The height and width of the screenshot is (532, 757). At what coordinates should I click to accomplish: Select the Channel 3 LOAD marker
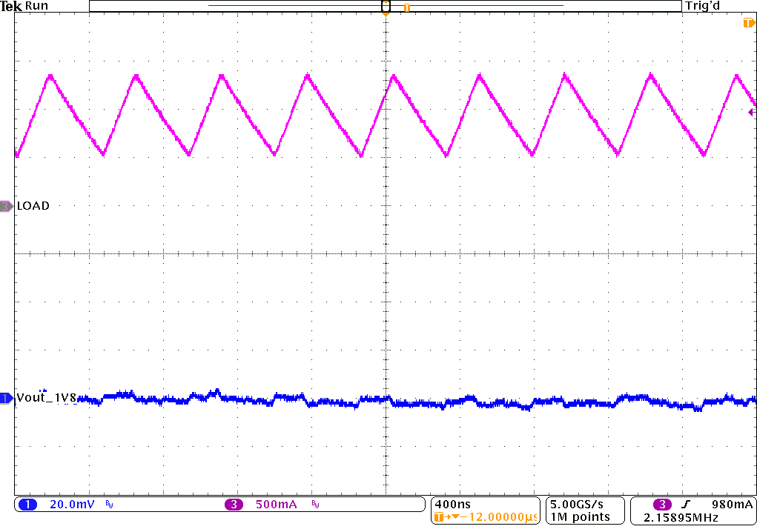(6, 205)
